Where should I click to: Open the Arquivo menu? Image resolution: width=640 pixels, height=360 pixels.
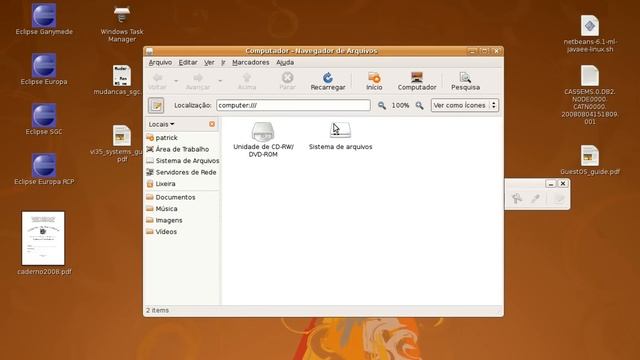160,62
